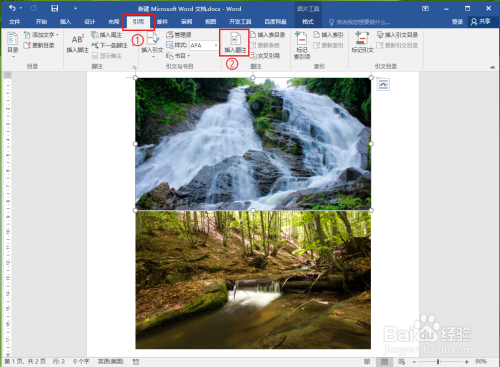Switch to the 视图 (View) tab
Viewport: 500px width, 367px height.
tap(210, 22)
